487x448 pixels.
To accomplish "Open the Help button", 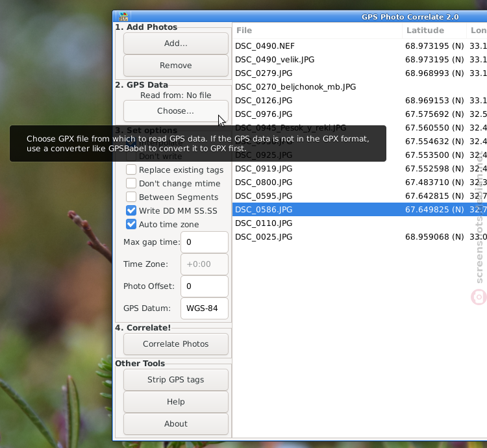I will 176,402.
